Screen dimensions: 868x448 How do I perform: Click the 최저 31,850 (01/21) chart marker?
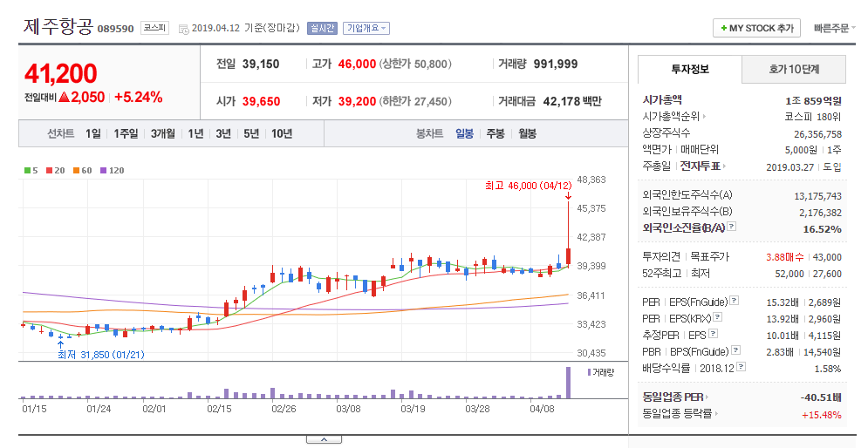[x=100, y=355]
